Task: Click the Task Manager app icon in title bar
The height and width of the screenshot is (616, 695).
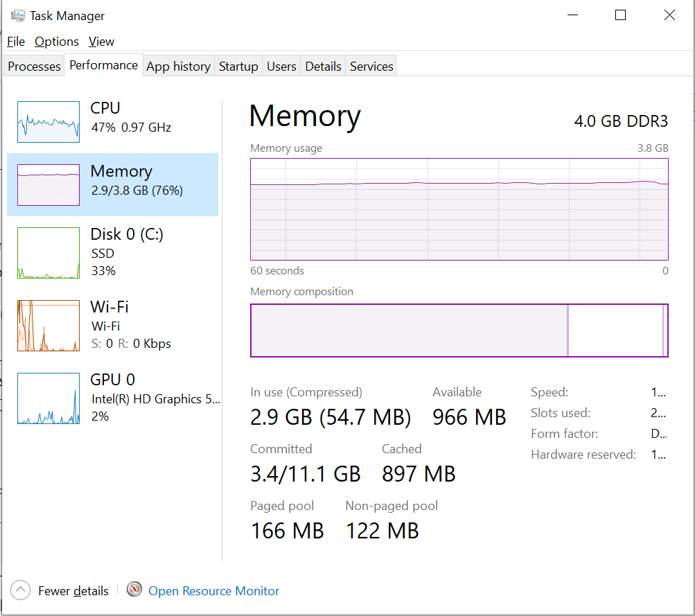Action: [x=18, y=15]
